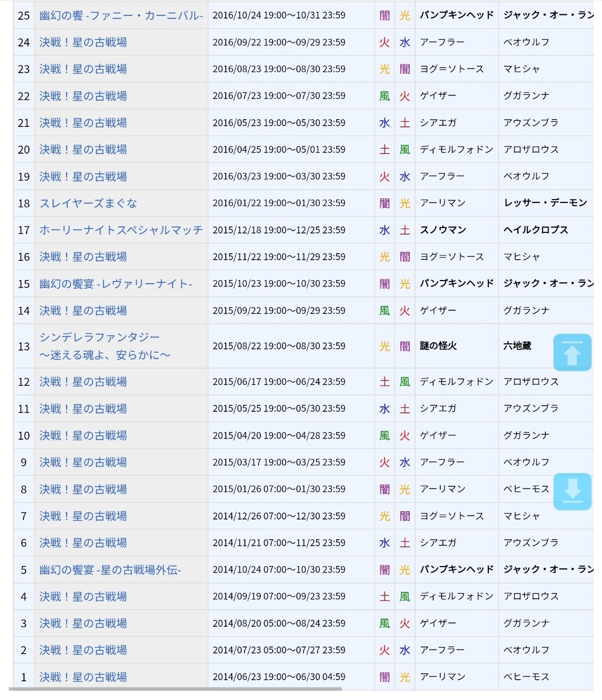Viewport: 602px width, 700px height.
Task: Click boss name 謎の怪火 in row 13
Action: [438, 346]
